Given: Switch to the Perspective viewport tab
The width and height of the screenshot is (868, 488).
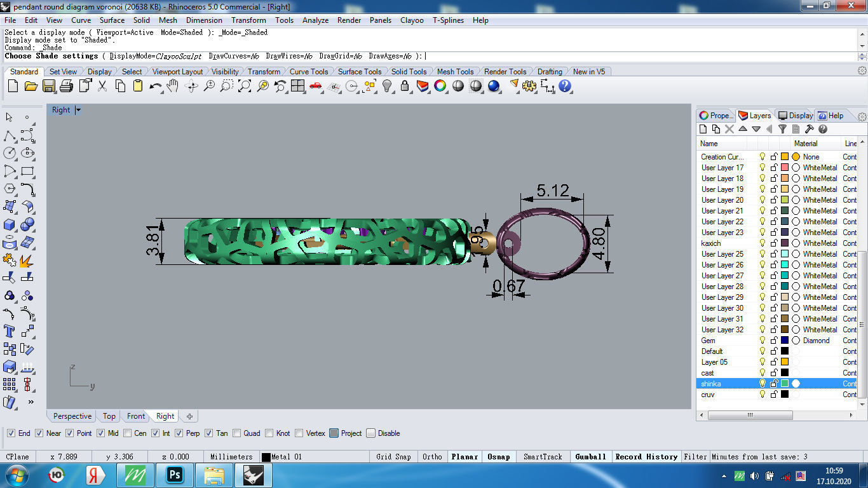Looking at the screenshot, I should click(72, 416).
